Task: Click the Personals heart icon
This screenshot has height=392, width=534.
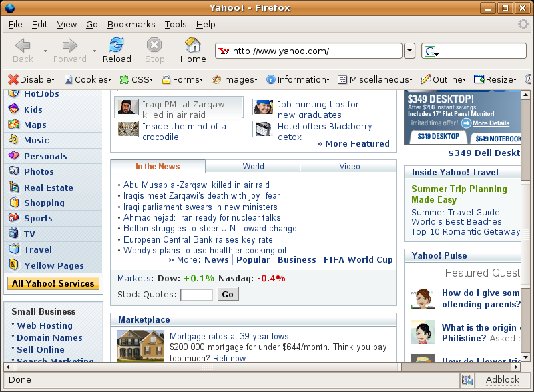Action: tap(13, 155)
